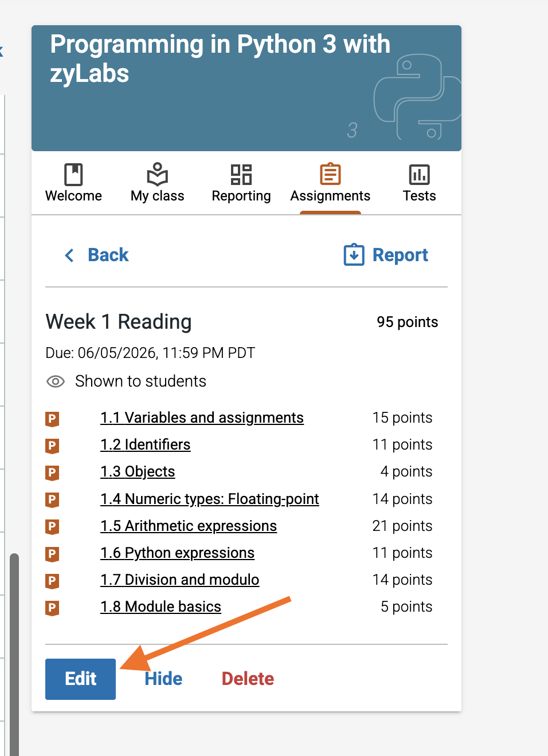Open the Tests chart icon
The image size is (548, 756).
(x=419, y=175)
